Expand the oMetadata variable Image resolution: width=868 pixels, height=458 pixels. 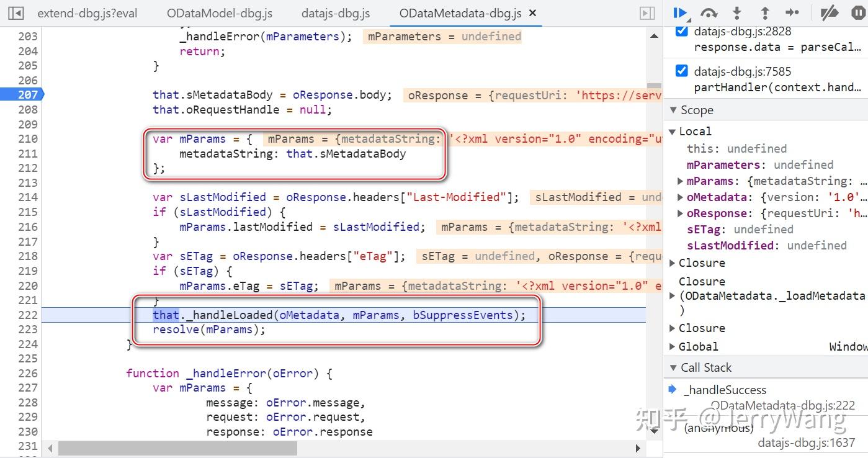click(x=681, y=197)
